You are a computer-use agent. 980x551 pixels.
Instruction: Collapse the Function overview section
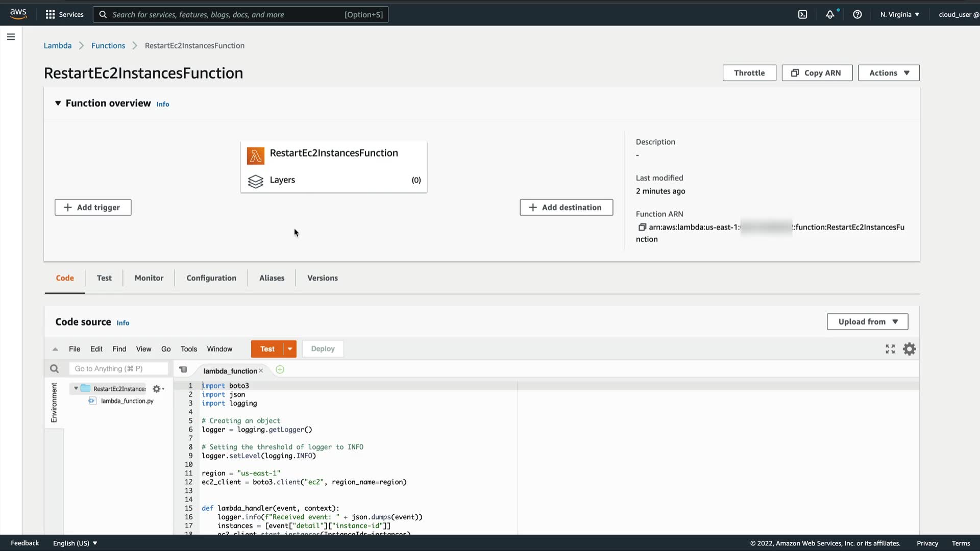[58, 103]
